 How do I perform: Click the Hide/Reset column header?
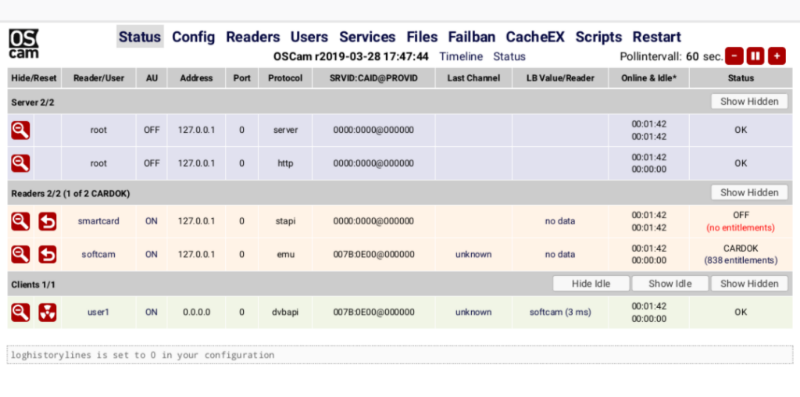[x=34, y=78]
